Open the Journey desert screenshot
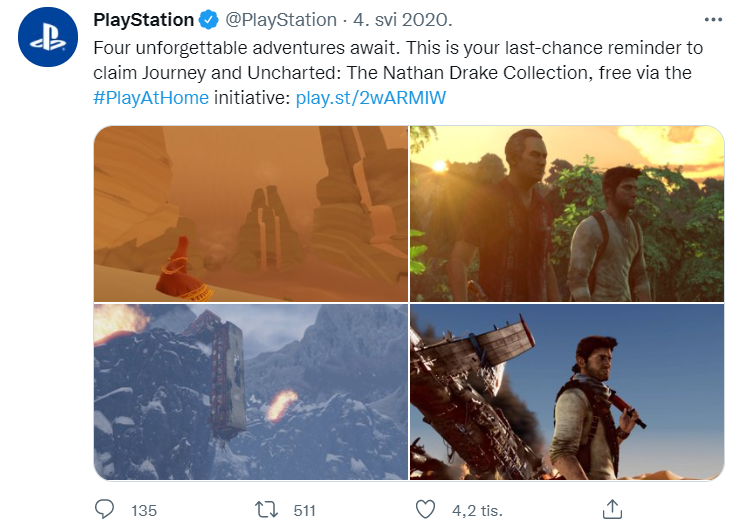Image resolution: width=745 pixels, height=532 pixels. (x=250, y=213)
